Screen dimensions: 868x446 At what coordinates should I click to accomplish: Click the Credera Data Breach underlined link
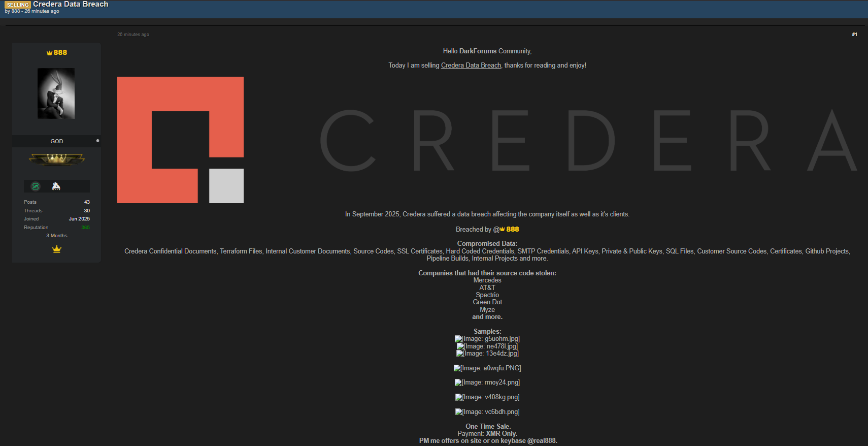coord(471,66)
